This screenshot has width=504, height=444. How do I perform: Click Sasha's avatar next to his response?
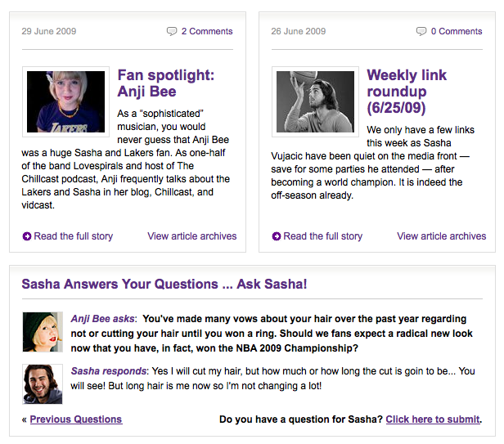(x=43, y=383)
